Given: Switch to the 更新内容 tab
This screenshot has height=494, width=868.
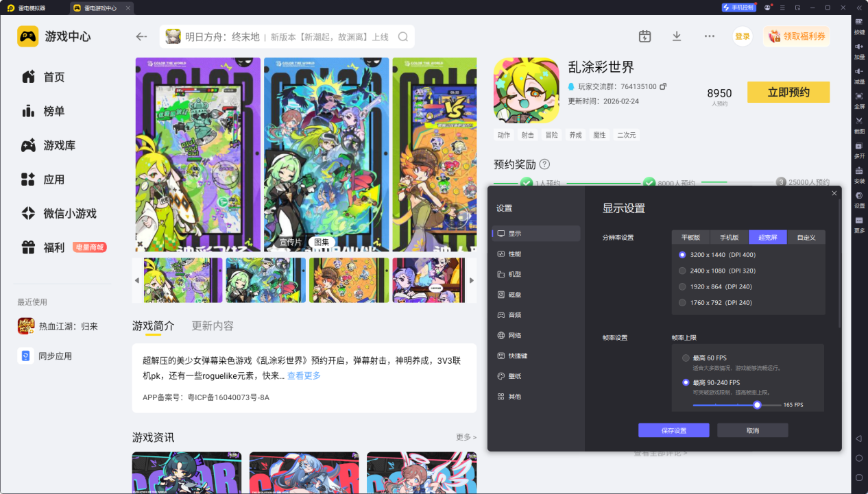Looking at the screenshot, I should click(213, 326).
